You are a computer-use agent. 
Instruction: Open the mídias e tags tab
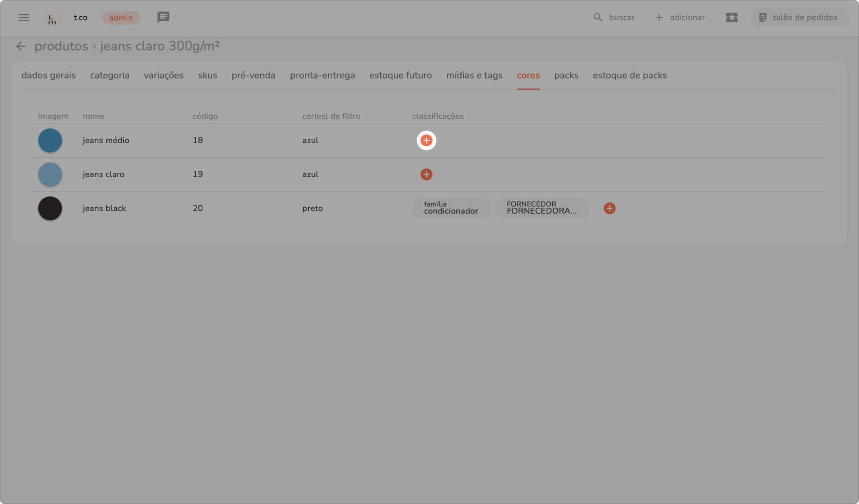click(x=474, y=75)
